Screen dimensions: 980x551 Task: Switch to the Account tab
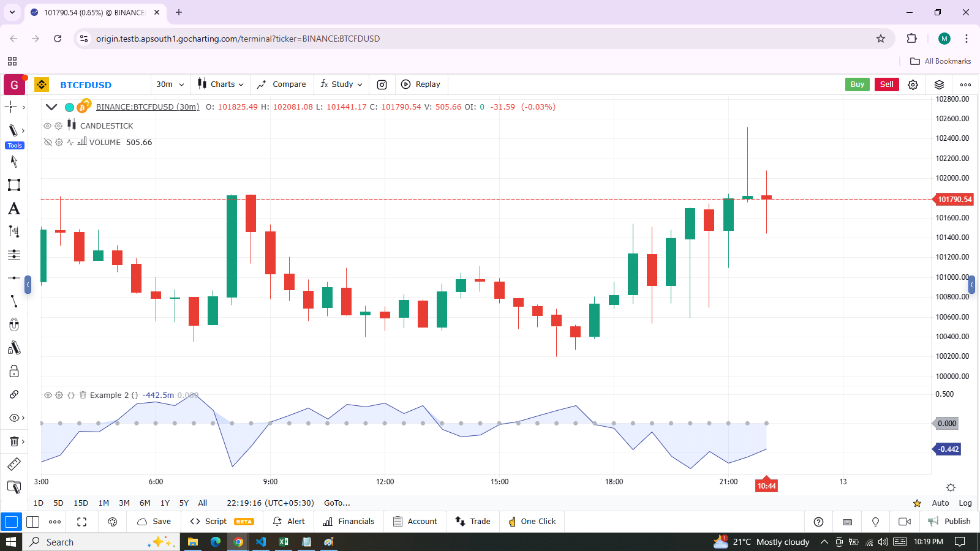click(415, 522)
